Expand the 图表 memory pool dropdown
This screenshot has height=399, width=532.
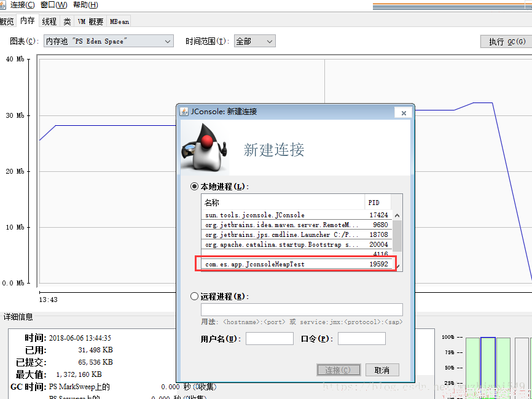(109, 41)
